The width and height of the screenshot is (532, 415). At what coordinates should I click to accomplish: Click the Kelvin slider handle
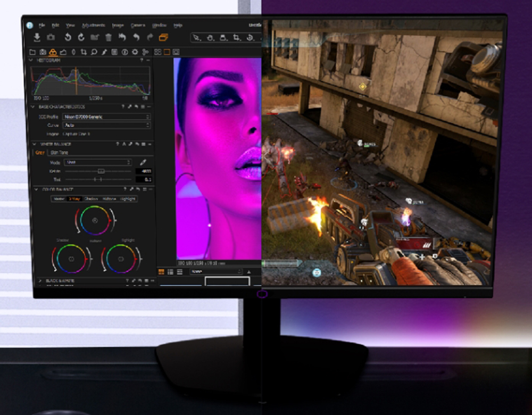click(101, 171)
